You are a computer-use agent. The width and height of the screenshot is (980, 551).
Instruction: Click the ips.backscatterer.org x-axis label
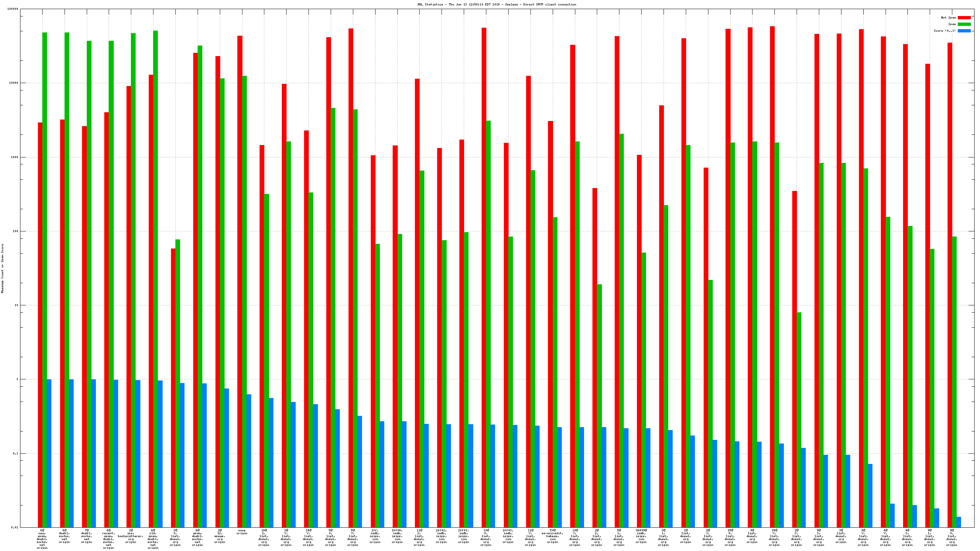click(131, 536)
